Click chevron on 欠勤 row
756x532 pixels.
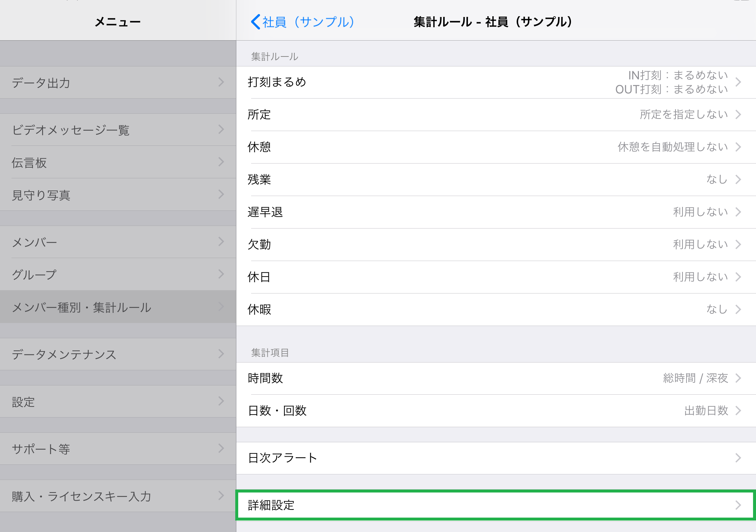click(738, 244)
